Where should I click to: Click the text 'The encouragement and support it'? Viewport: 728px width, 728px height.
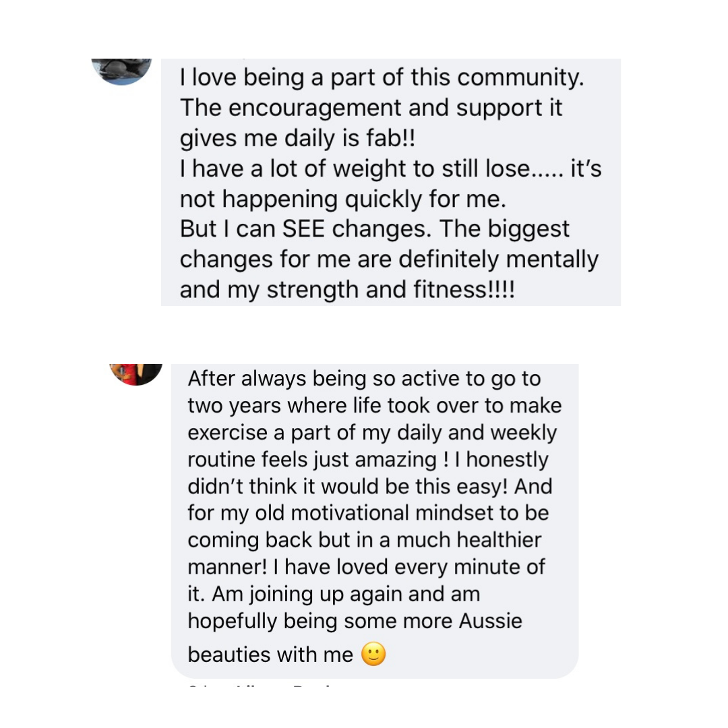tap(371, 108)
